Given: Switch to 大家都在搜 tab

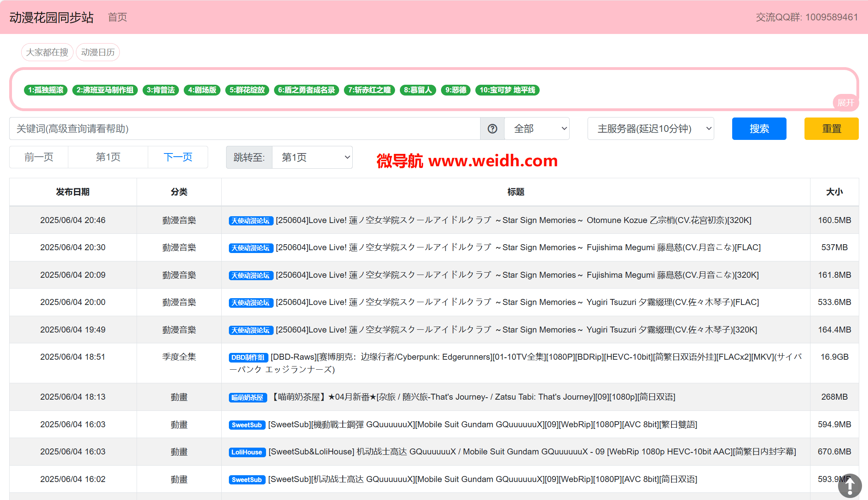Looking at the screenshot, I should tap(47, 52).
